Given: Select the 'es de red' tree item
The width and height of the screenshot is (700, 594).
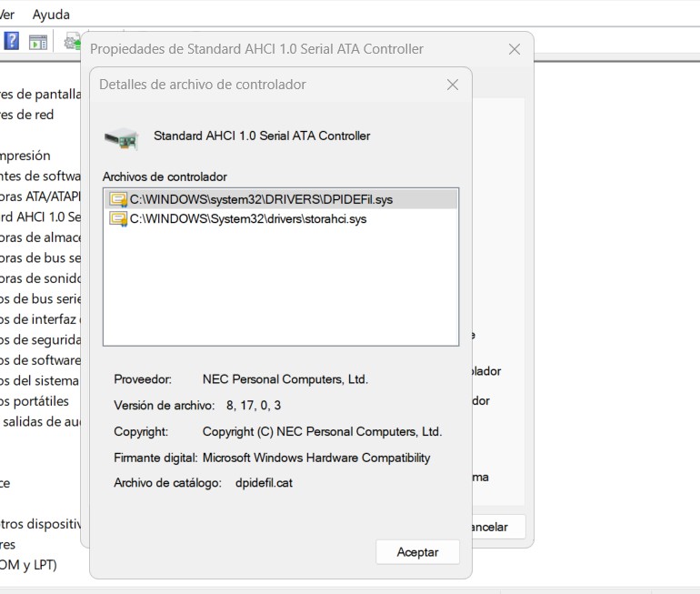Looking at the screenshot, I should click(26, 115).
